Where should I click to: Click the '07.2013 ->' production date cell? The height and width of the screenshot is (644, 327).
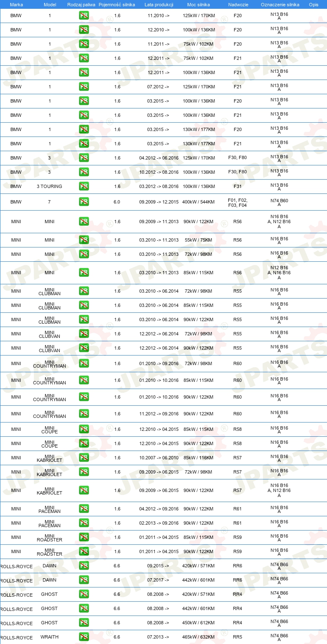click(158, 637)
